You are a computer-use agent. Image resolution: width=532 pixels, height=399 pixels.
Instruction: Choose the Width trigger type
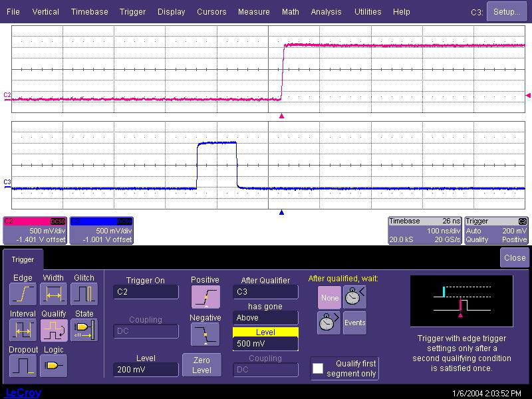coord(53,293)
